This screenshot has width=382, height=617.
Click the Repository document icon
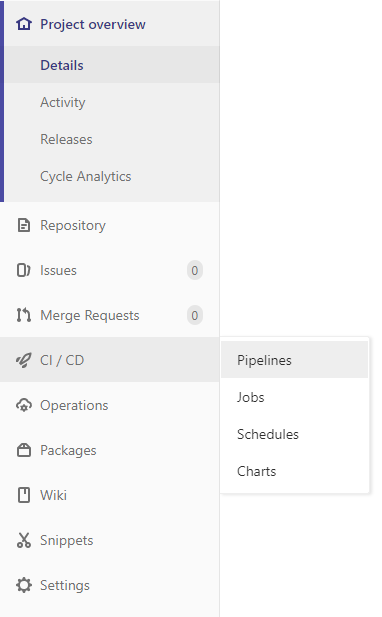24,225
